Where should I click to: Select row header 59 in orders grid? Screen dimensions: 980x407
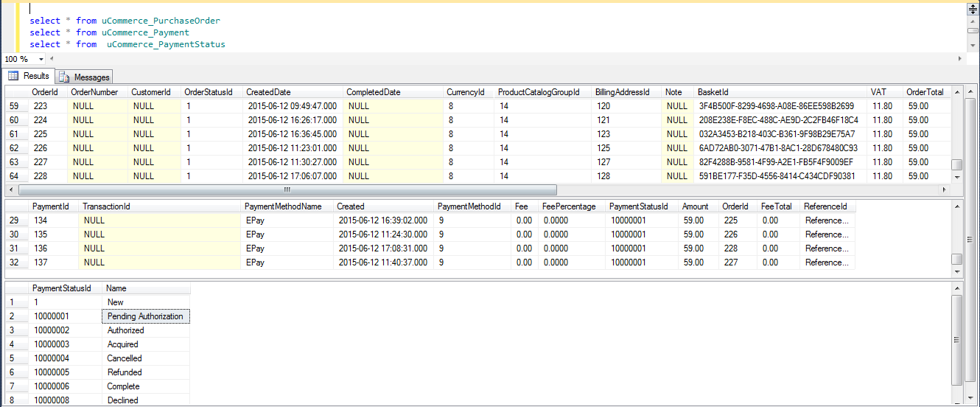16,106
